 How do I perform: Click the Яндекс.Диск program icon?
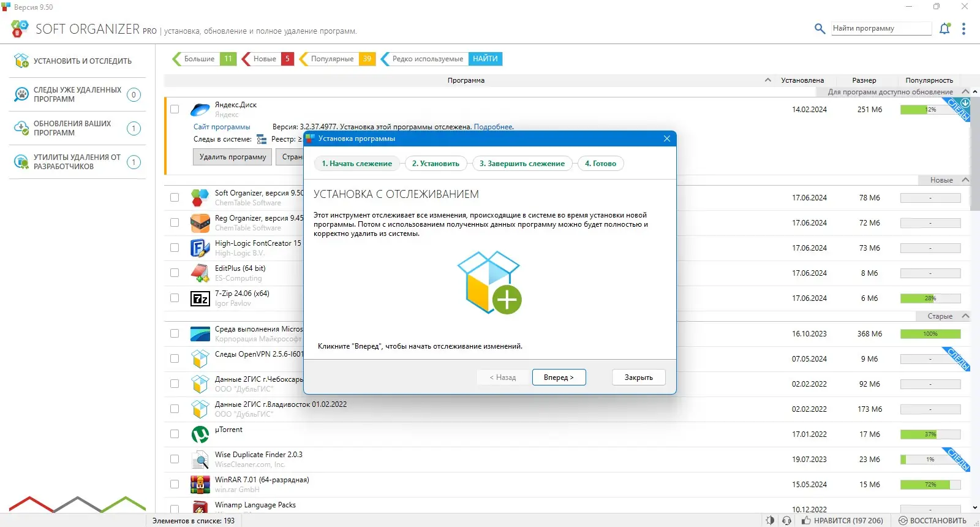point(200,110)
